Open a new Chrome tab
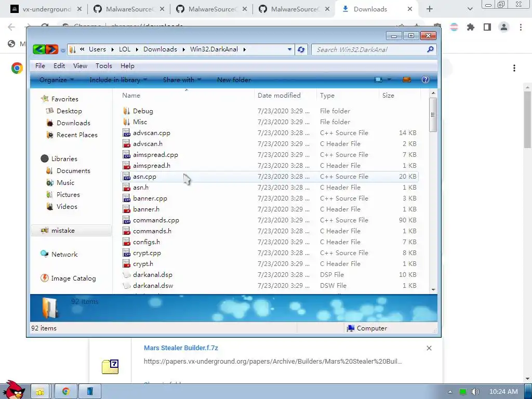532x399 pixels. [x=429, y=9]
